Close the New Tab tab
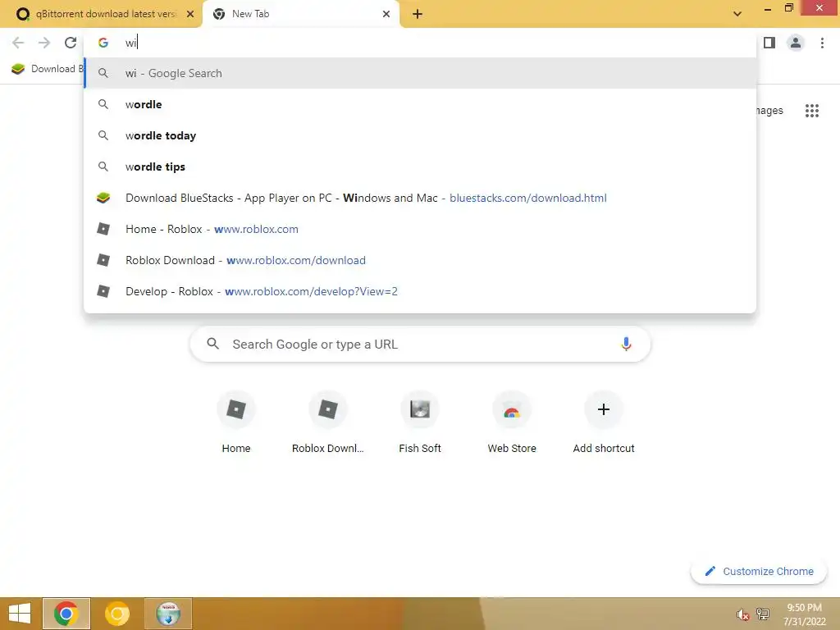Viewport: 840px width, 630px height. coord(386,14)
